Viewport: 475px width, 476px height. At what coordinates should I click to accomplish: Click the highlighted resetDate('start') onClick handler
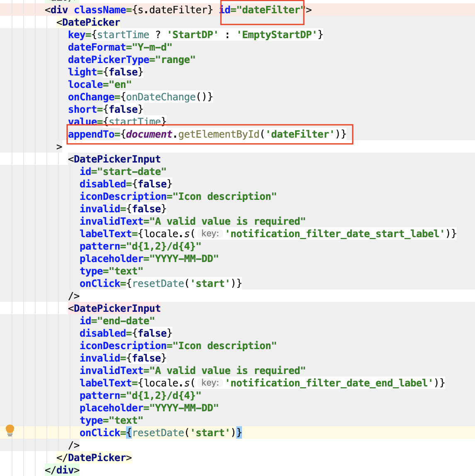(x=182, y=432)
